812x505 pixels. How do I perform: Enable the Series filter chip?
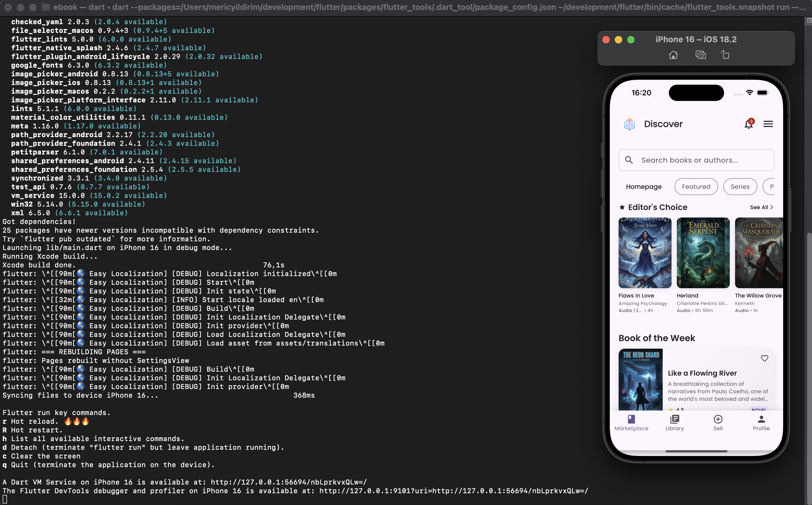point(740,186)
